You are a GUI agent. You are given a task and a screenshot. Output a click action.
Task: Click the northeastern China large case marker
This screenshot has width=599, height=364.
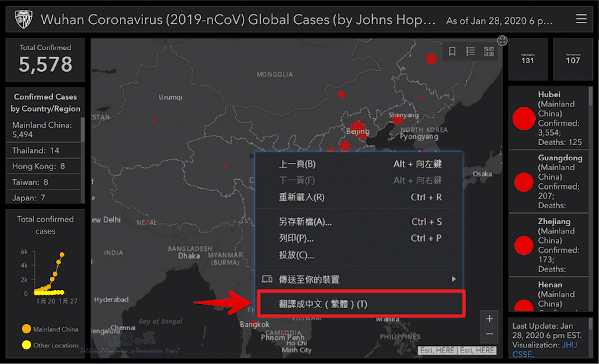pos(431,59)
